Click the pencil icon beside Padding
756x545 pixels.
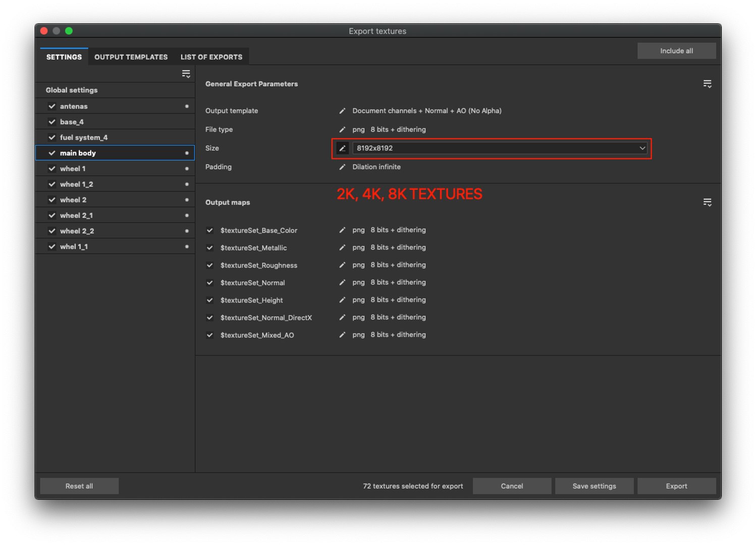point(342,167)
